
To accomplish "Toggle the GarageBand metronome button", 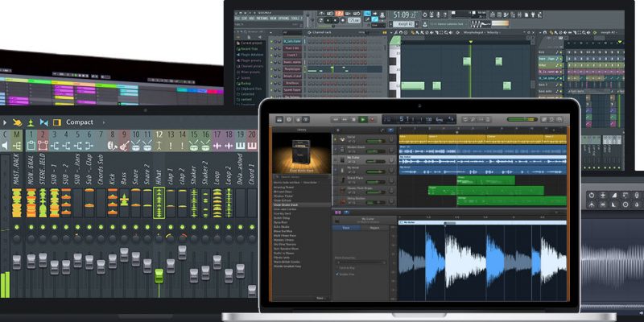I will [488, 119].
